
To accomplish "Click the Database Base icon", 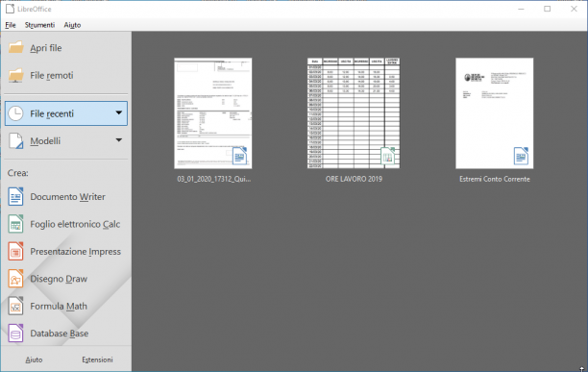I will 15,334.
